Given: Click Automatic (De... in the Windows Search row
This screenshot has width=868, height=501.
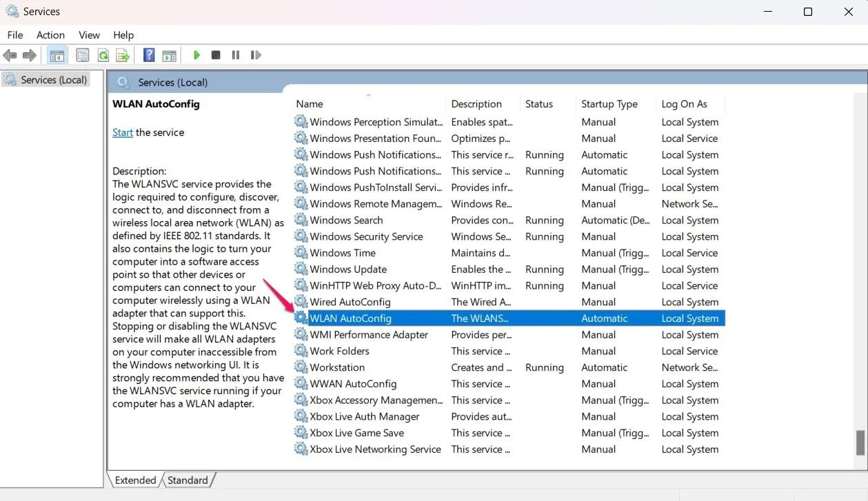Looking at the screenshot, I should [616, 220].
